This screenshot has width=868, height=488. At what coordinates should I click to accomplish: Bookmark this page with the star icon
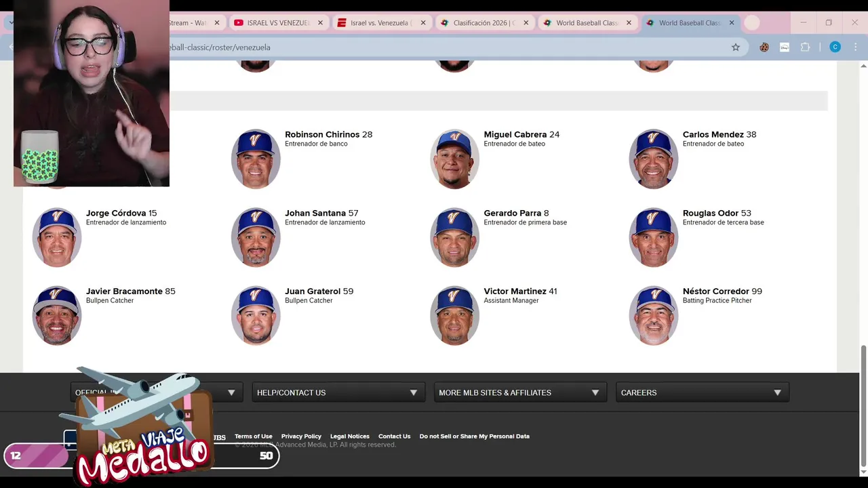point(735,47)
